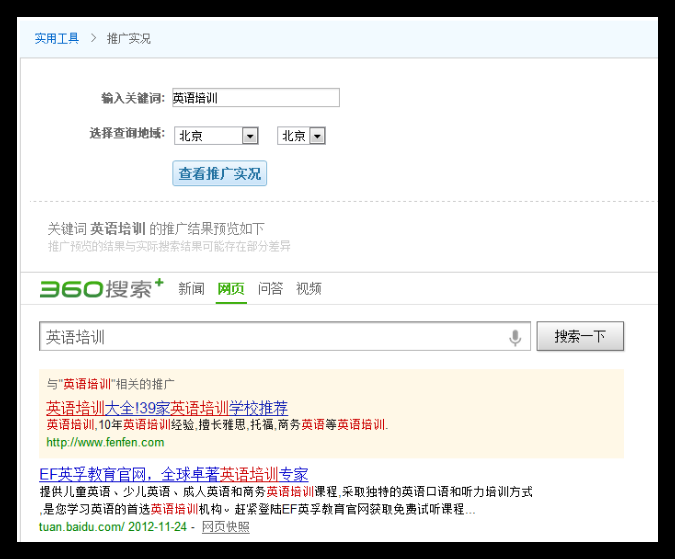This screenshot has height=559, width=675.
Task: Select the 网页 tab
Action: tap(231, 288)
